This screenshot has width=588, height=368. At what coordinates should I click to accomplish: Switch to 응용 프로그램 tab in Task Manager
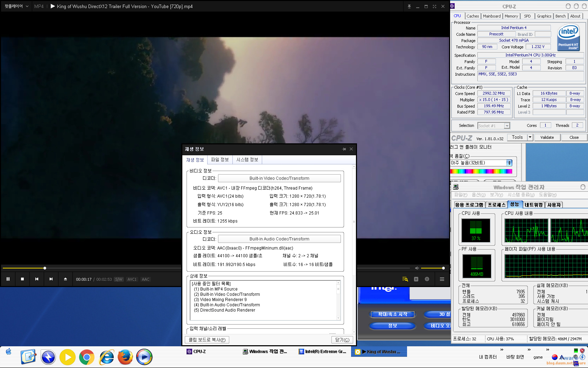coord(469,205)
